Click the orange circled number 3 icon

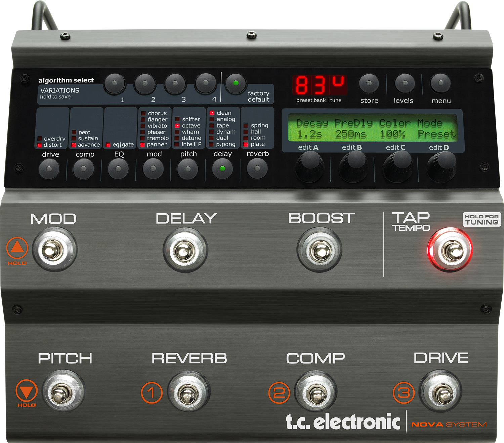404,393
